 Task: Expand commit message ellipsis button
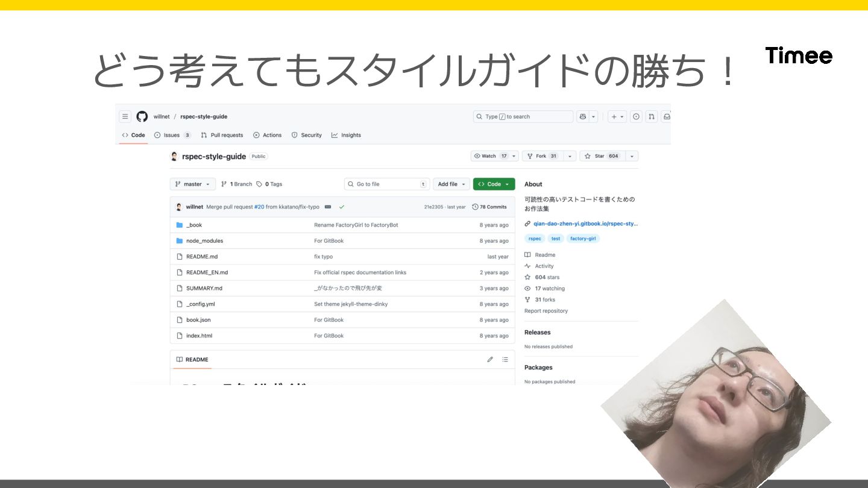[x=328, y=207]
